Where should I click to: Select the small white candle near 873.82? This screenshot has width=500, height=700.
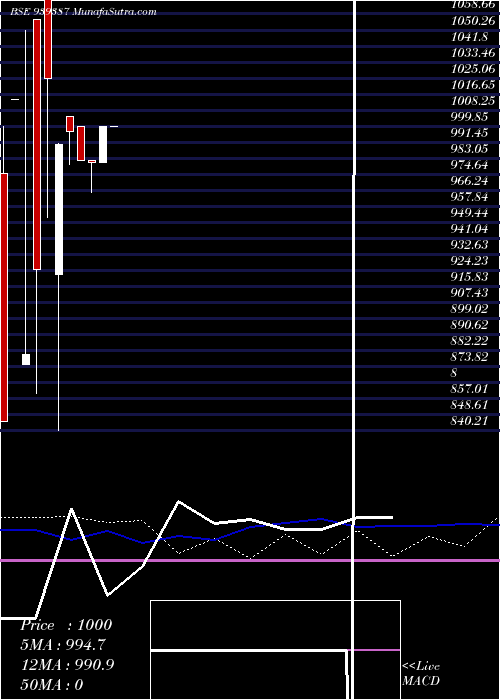click(26, 359)
